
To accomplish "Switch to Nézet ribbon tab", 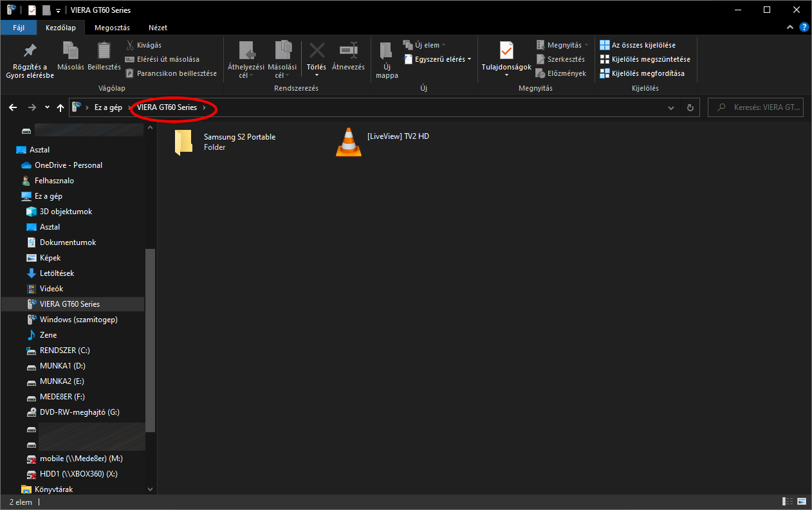I will (158, 28).
